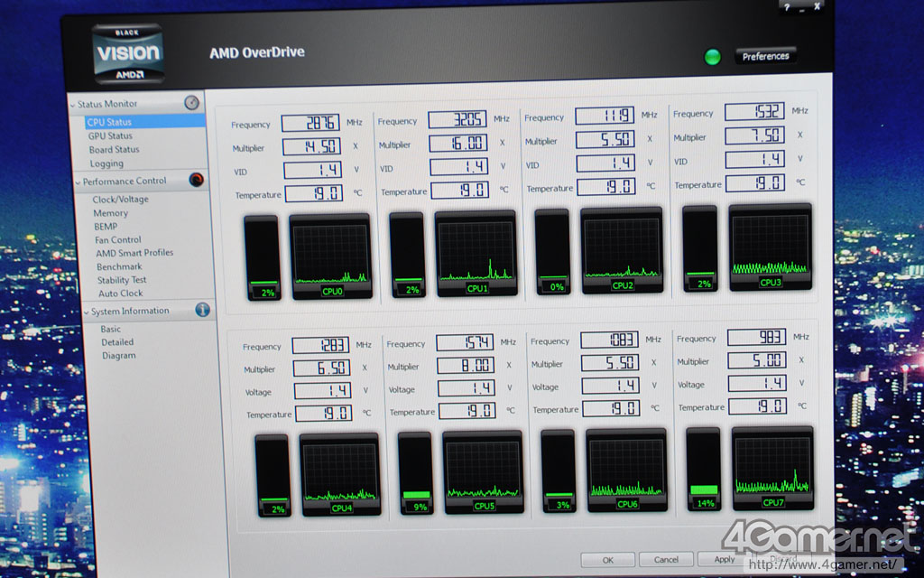Click the Performance Control dial icon
Screen dimensions: 924x578
pyautogui.click(x=196, y=181)
